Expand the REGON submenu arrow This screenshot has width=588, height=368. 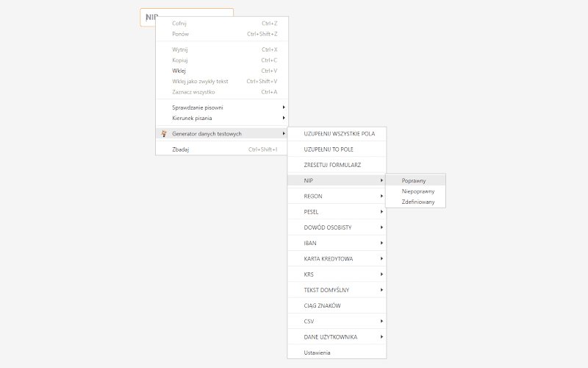[x=381, y=196]
